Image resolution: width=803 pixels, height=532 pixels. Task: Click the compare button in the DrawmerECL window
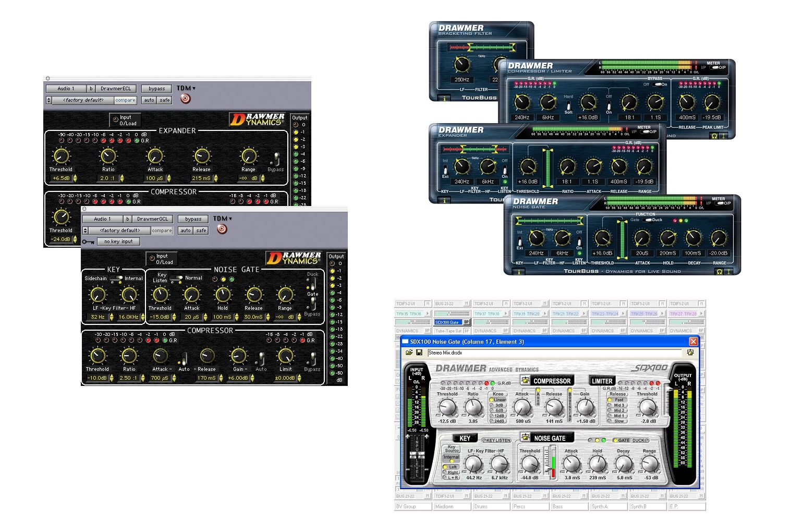coord(125,100)
